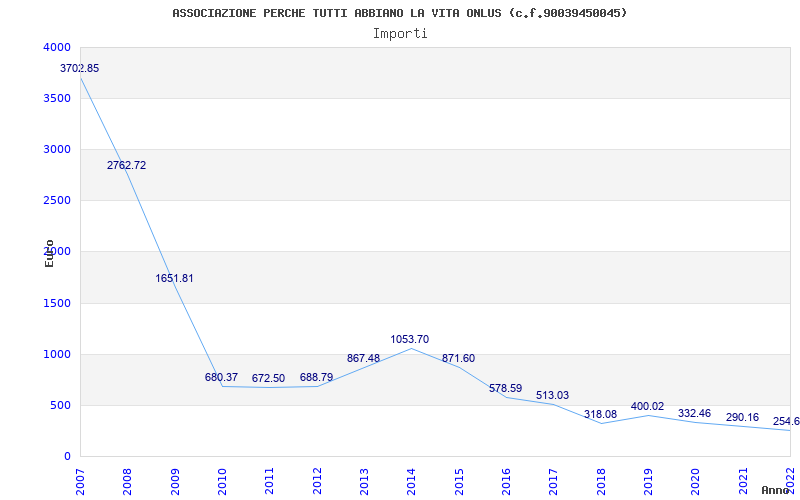
Task: Click x-axis year 2015
Action: (459, 482)
